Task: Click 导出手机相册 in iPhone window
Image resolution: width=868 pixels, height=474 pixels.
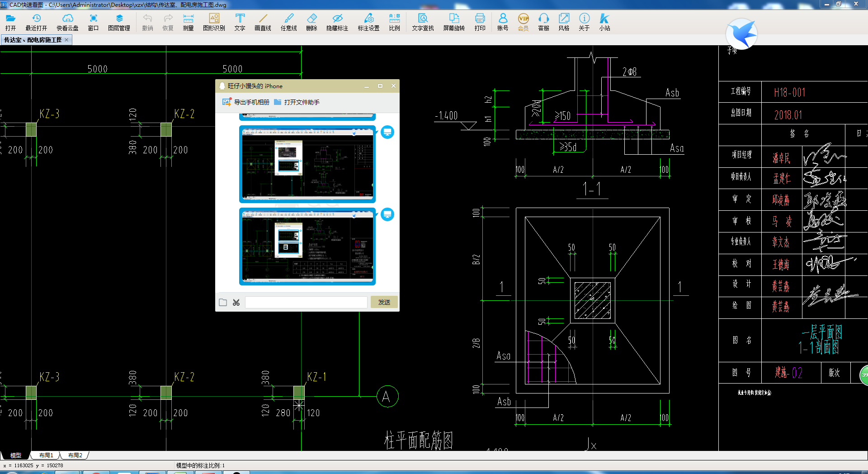Action: click(x=245, y=102)
